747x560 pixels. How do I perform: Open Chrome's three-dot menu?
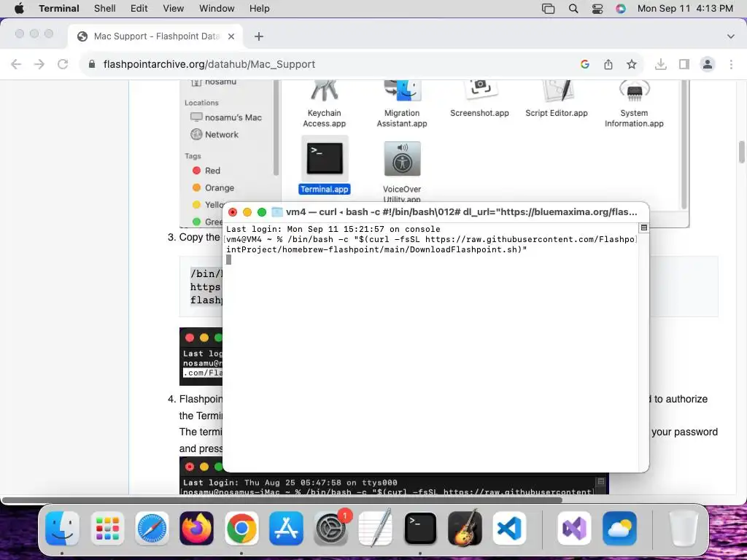tap(731, 64)
